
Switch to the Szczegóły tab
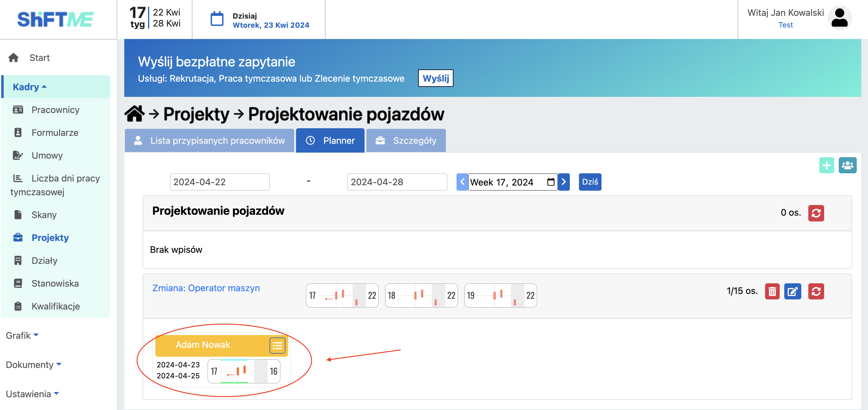[x=406, y=140]
